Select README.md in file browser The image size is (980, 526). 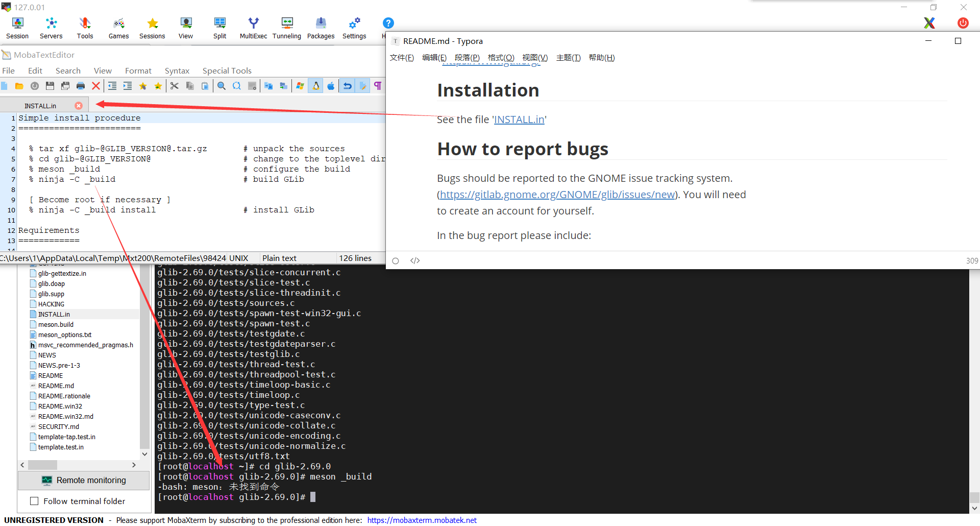(x=56, y=386)
